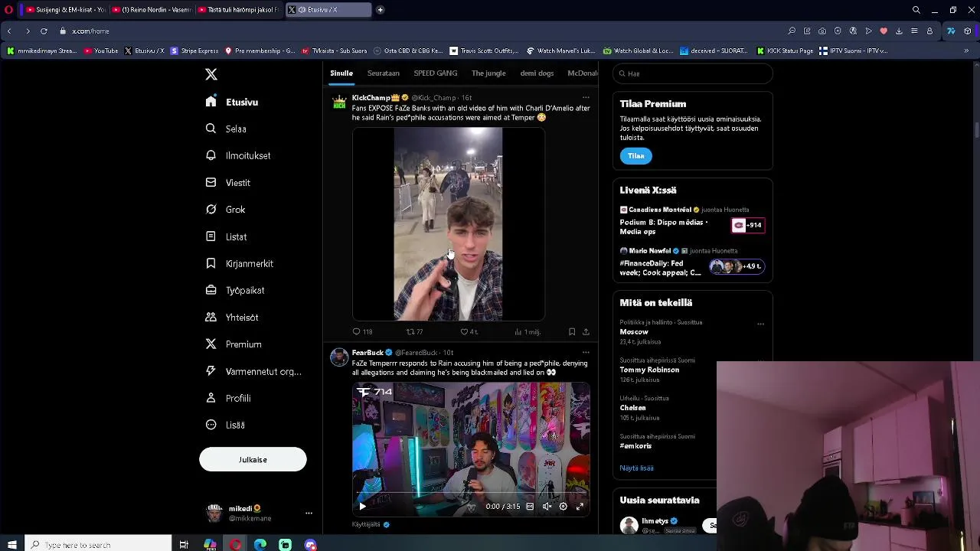Reply to the KickChamp post
The image size is (980, 551).
tap(362, 331)
